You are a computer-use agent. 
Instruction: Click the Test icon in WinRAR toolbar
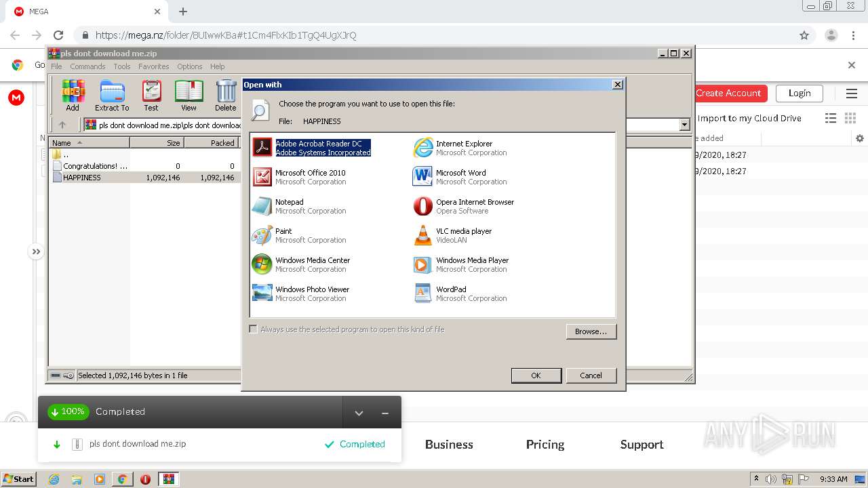pos(151,95)
